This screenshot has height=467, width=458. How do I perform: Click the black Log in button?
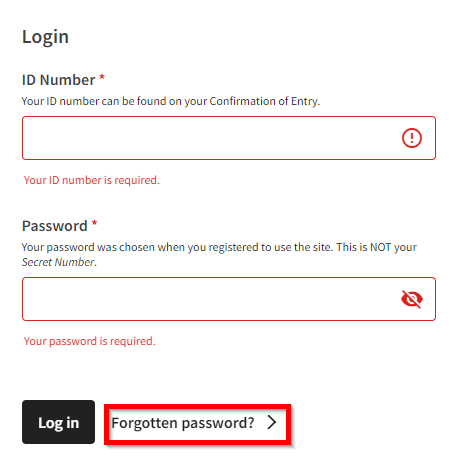[x=58, y=422]
